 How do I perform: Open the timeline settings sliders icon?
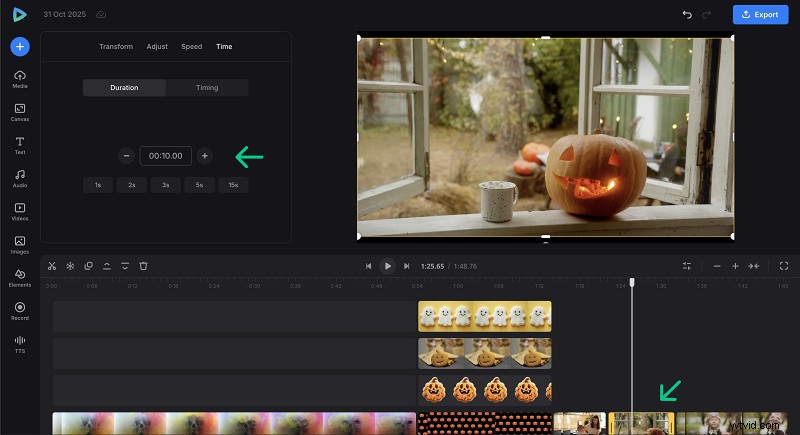point(687,266)
